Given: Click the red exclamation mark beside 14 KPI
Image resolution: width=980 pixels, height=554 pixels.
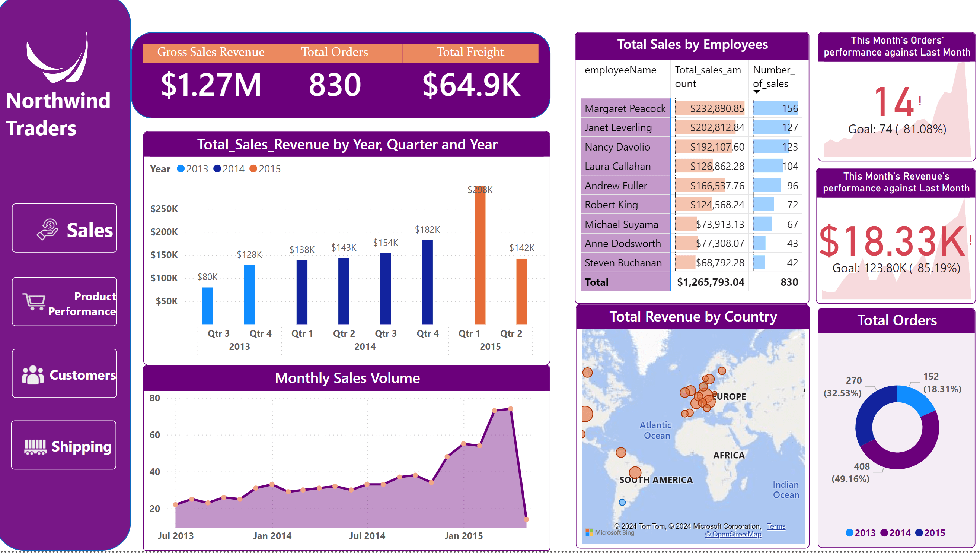Looking at the screenshot, I should [x=920, y=101].
